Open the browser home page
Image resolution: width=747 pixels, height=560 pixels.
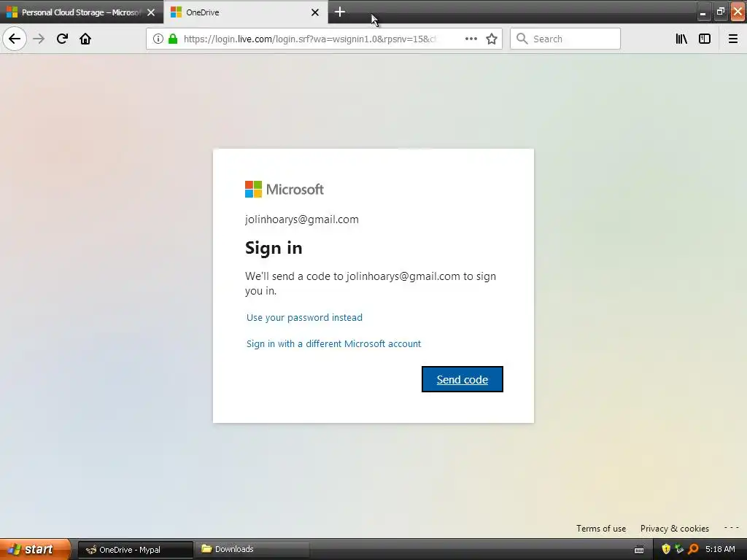[85, 39]
